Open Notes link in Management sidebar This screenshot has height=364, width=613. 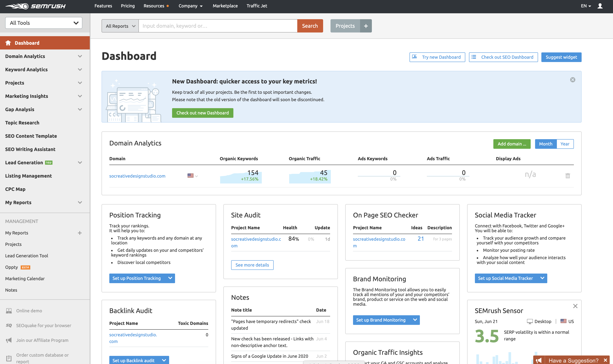click(11, 290)
